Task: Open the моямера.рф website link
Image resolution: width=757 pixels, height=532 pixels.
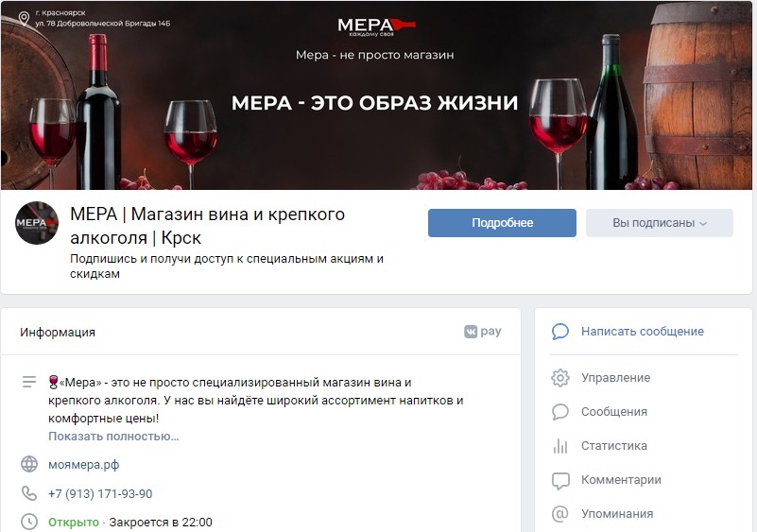Action: coord(83,465)
